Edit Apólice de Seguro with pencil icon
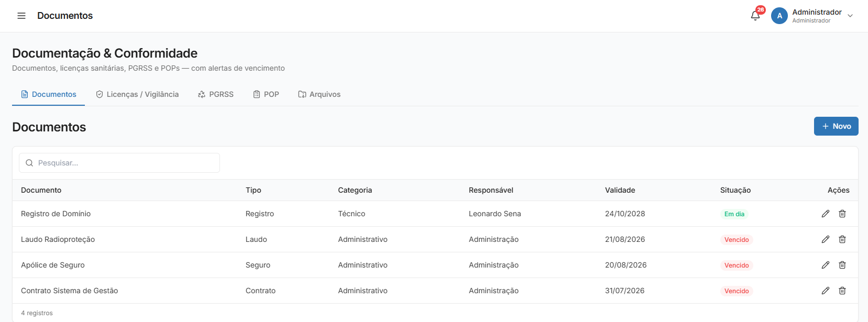The image size is (868, 322). point(826,265)
